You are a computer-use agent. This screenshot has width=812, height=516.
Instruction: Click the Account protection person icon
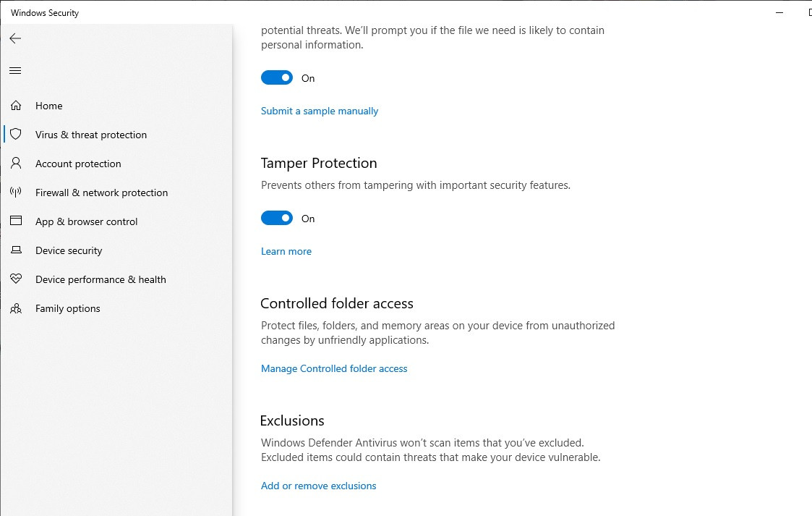pos(16,163)
